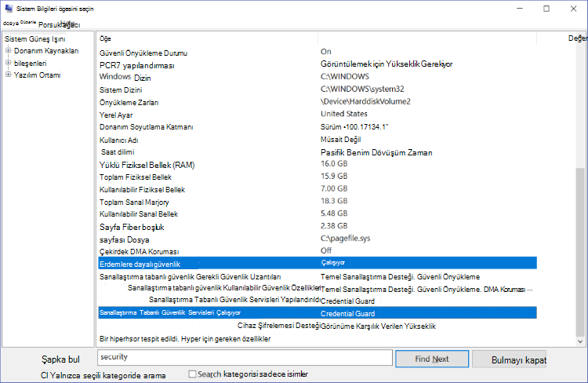Select the Yerel Ayar row
This screenshot has height=383, width=588.
(318, 115)
